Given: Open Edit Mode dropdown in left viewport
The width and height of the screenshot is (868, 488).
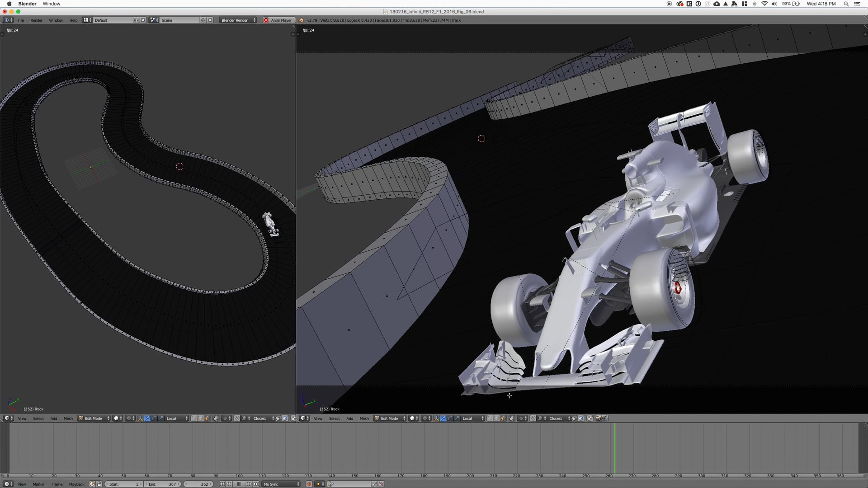Looking at the screenshot, I should pos(94,418).
